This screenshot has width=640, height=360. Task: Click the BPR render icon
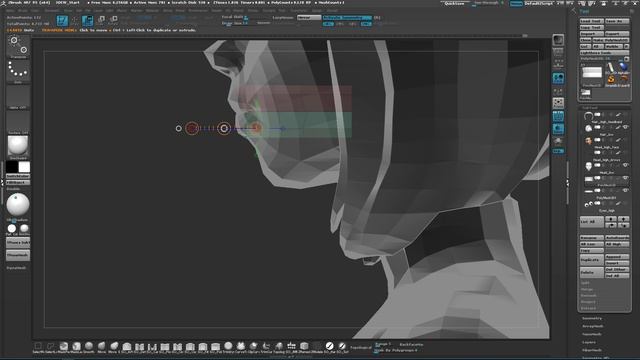pyautogui.click(x=558, y=40)
